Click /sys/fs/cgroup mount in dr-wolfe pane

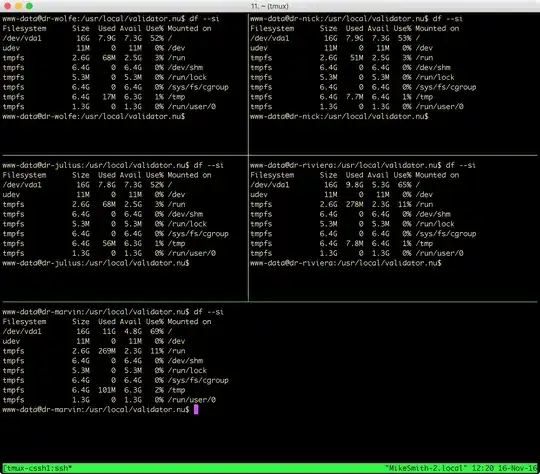[x=198, y=87]
